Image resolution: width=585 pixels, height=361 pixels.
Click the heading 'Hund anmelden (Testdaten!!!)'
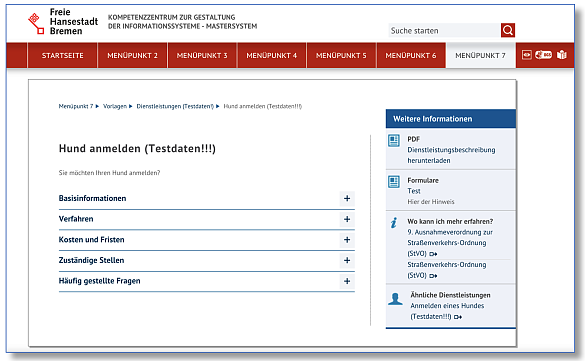(x=137, y=148)
